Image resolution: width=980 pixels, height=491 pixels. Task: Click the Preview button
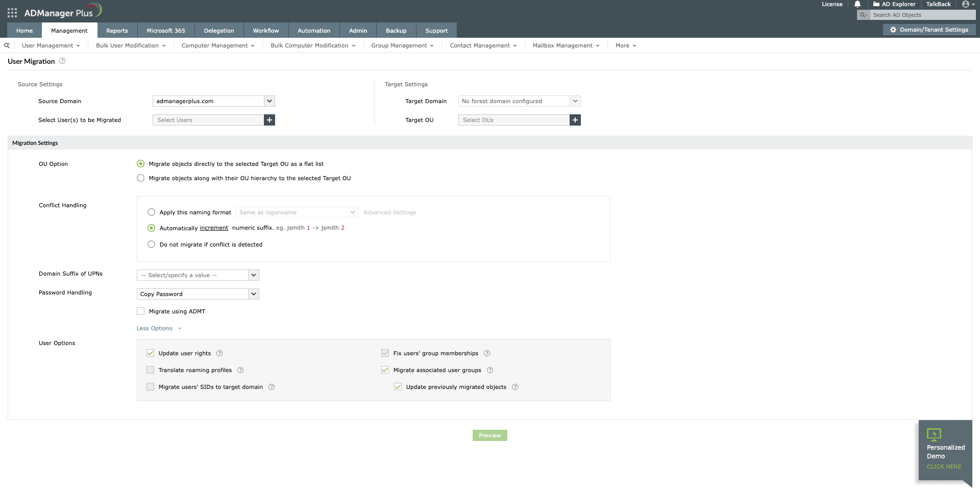pos(489,435)
